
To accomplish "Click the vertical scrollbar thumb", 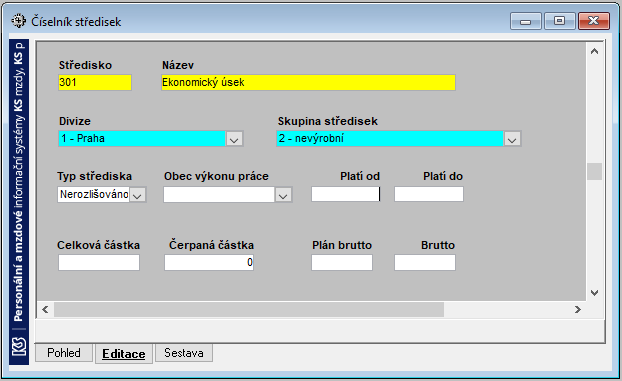I will pyautogui.click(x=594, y=171).
